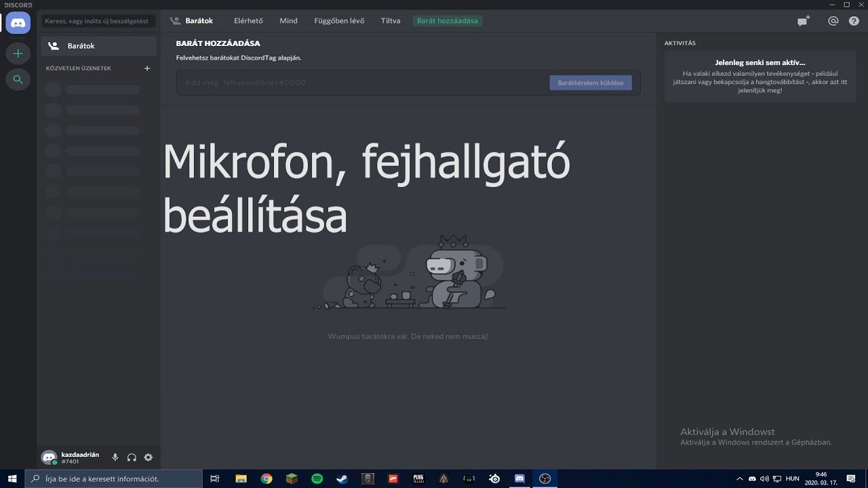Open user settings gear icon

pyautogui.click(x=149, y=457)
